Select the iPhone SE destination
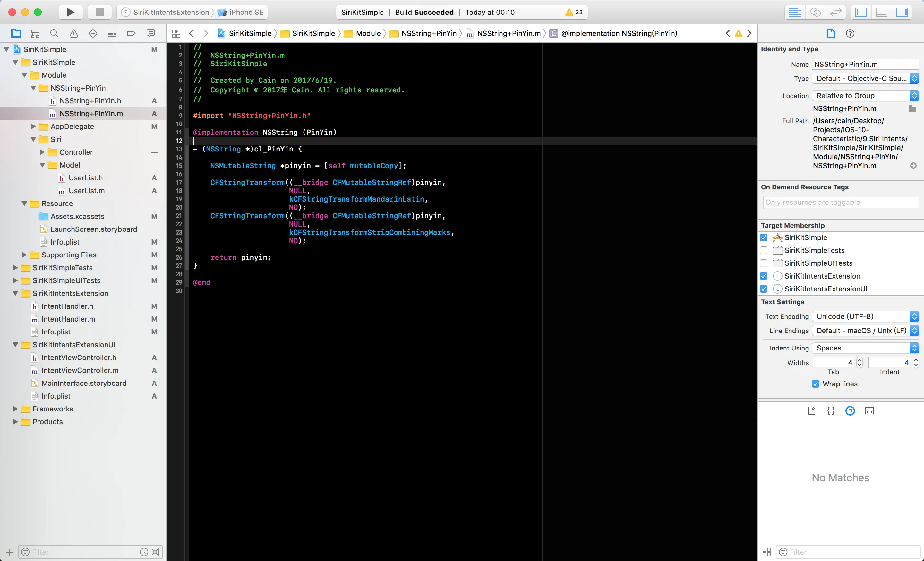This screenshot has height=561, width=924. click(246, 12)
